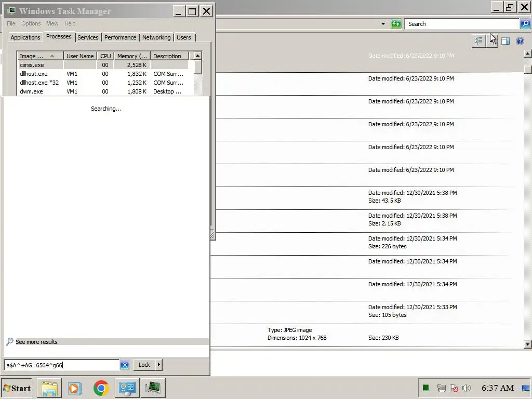Select file with size 226 bytes
The height and width of the screenshot is (399, 532).
pyautogui.click(x=367, y=244)
